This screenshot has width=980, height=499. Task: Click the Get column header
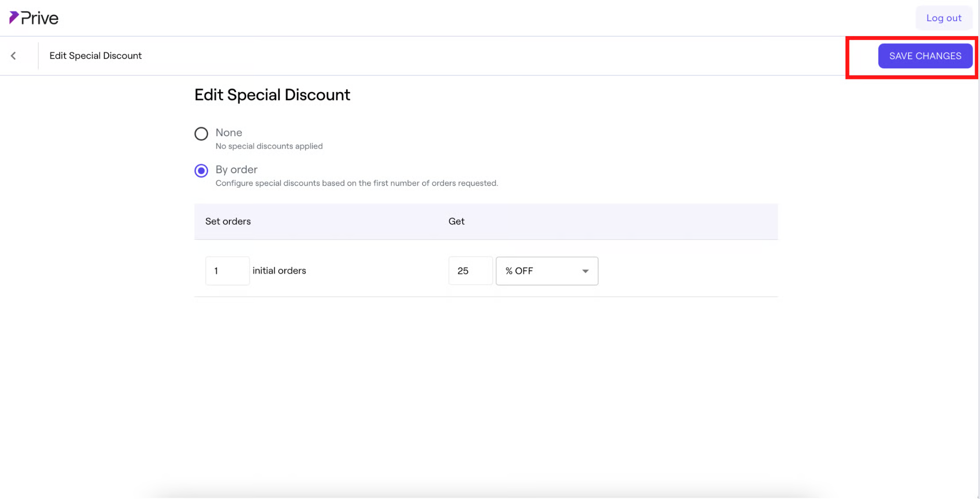(x=456, y=221)
